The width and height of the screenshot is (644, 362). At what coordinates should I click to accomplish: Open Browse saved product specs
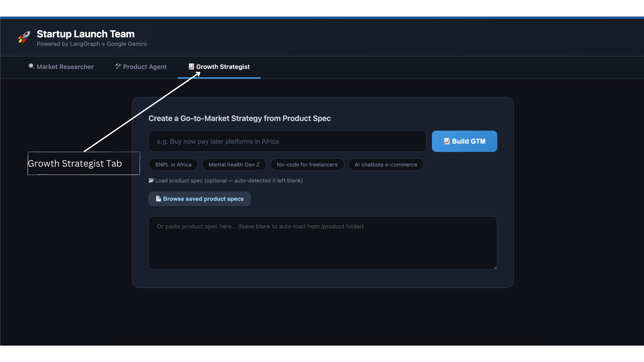(x=200, y=198)
